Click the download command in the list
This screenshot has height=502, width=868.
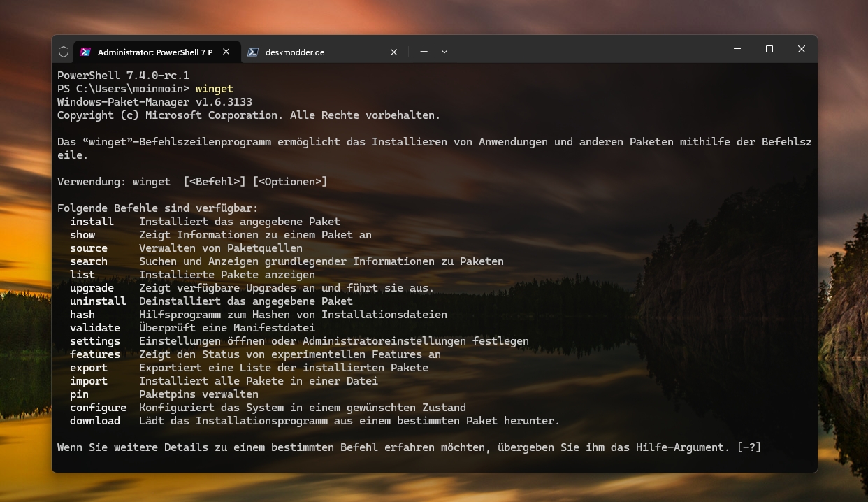click(95, 421)
